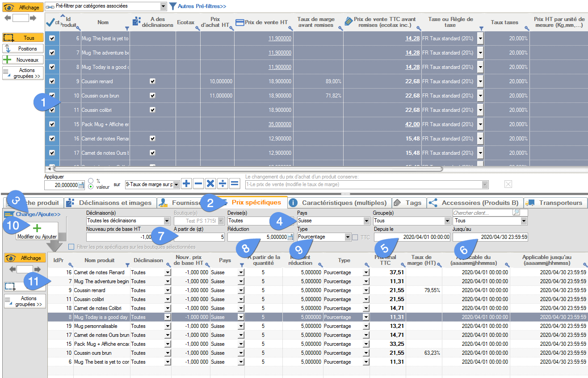Click the Positions button
This screenshot has height=378, width=588.
click(x=23, y=48)
